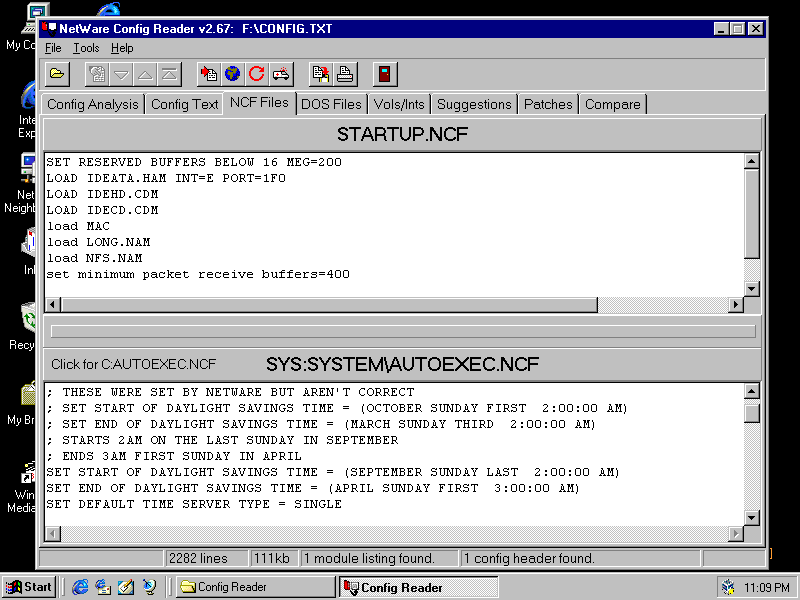Click the red arrow document toolbar icon
The height and width of the screenshot is (600, 800).
tap(209, 74)
